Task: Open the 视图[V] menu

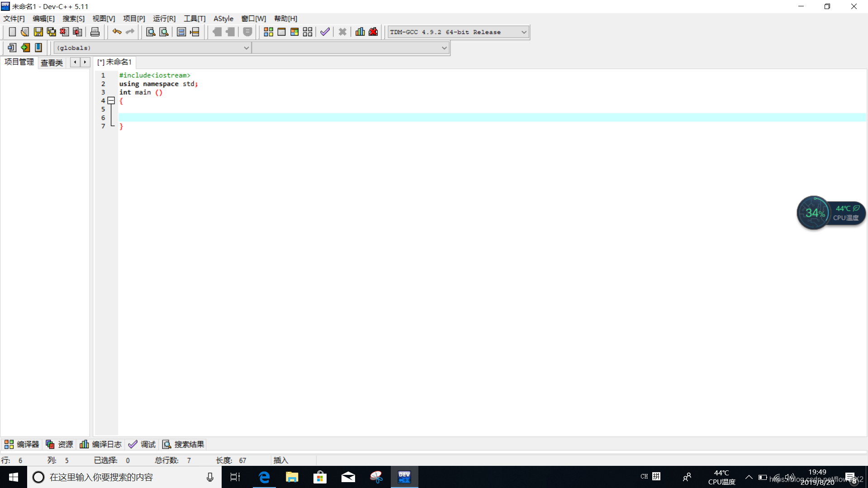Action: 104,19
